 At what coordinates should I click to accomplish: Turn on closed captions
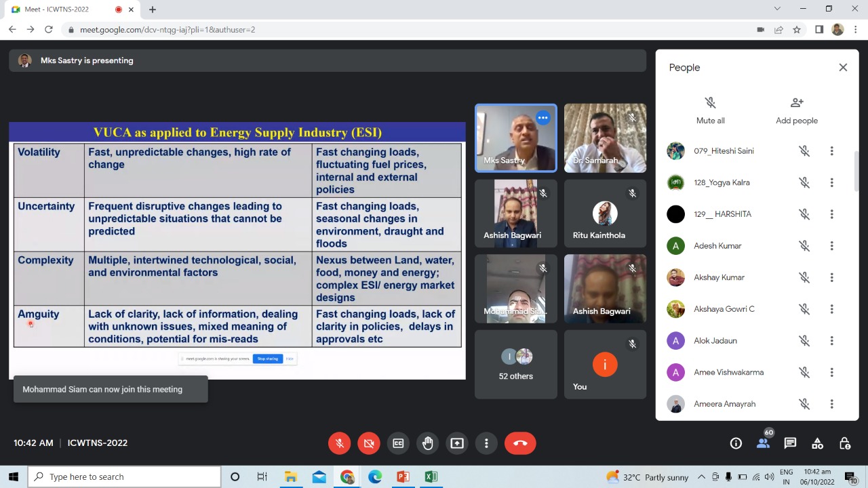point(398,443)
